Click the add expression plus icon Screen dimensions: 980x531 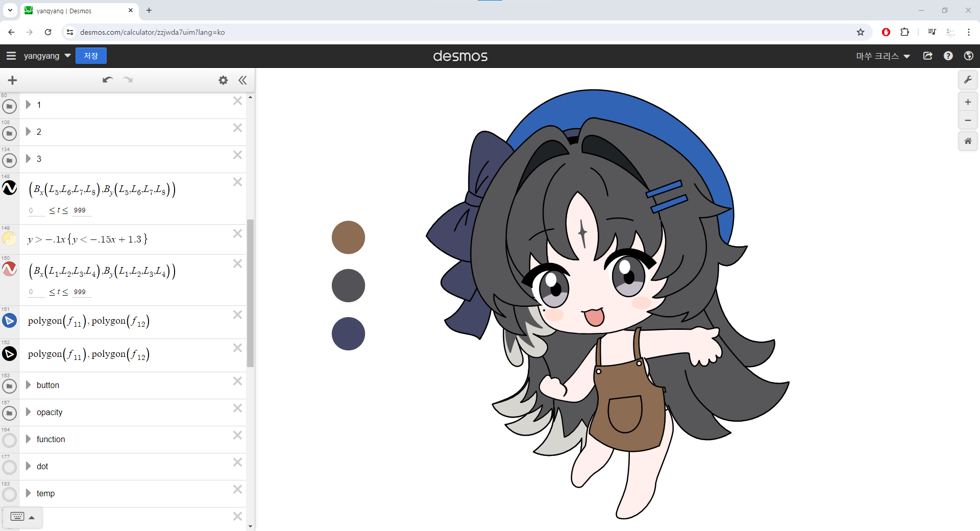click(x=13, y=80)
